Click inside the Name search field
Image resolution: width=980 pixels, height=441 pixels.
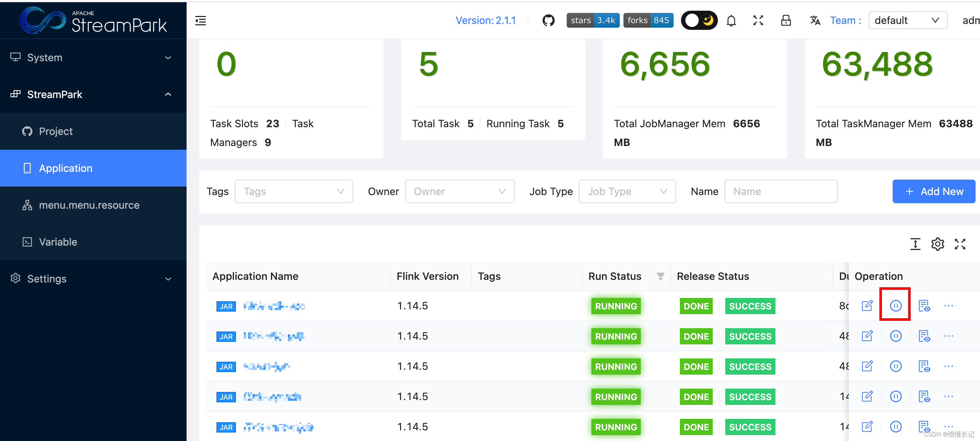point(780,191)
